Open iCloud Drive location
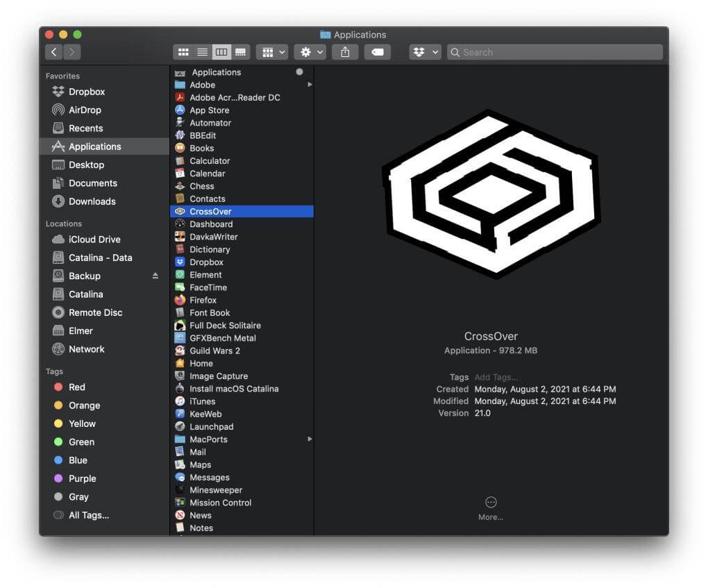The height and width of the screenshot is (588, 708). click(x=105, y=240)
